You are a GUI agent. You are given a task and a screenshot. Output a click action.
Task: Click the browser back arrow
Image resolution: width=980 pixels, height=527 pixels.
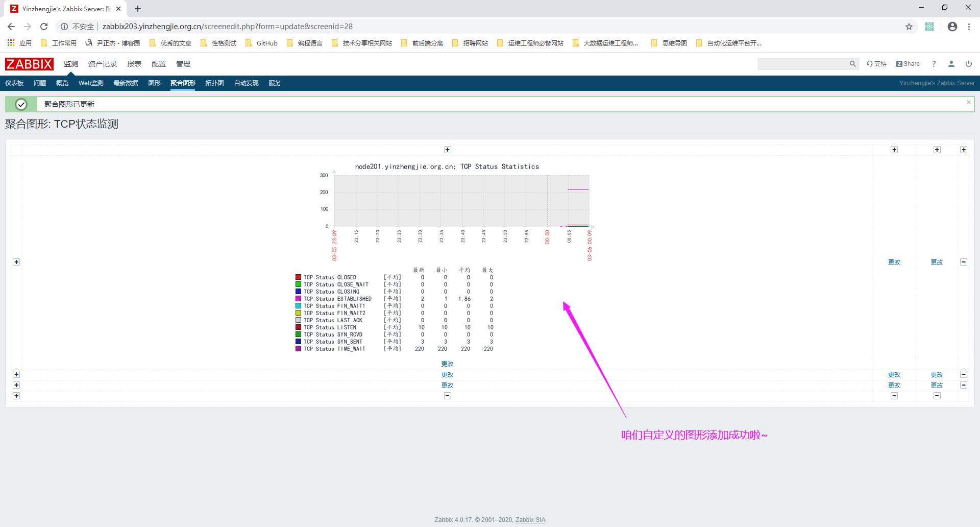(x=11, y=27)
